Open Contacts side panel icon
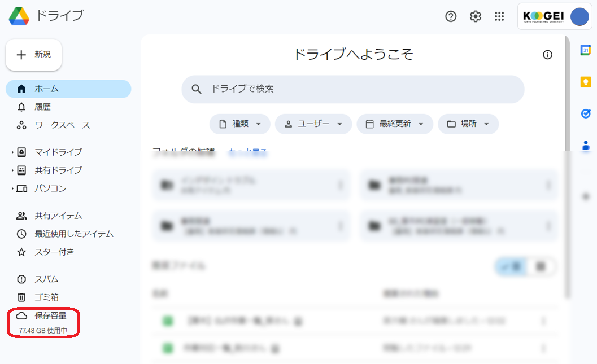 586,145
